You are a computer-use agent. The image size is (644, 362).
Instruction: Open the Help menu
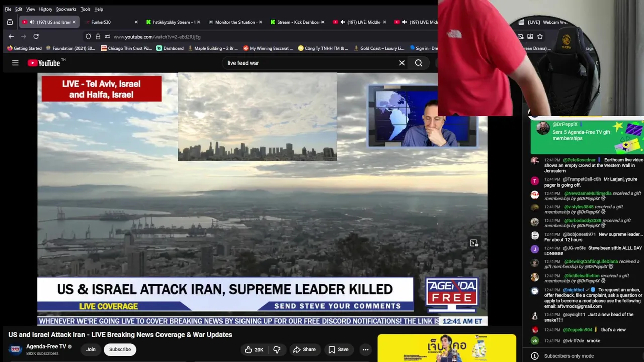point(99,9)
